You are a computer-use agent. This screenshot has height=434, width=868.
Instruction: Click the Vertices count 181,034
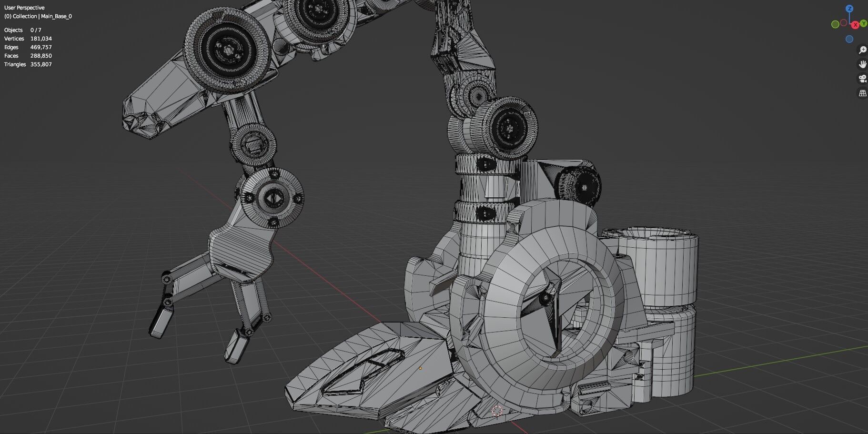[x=41, y=39]
